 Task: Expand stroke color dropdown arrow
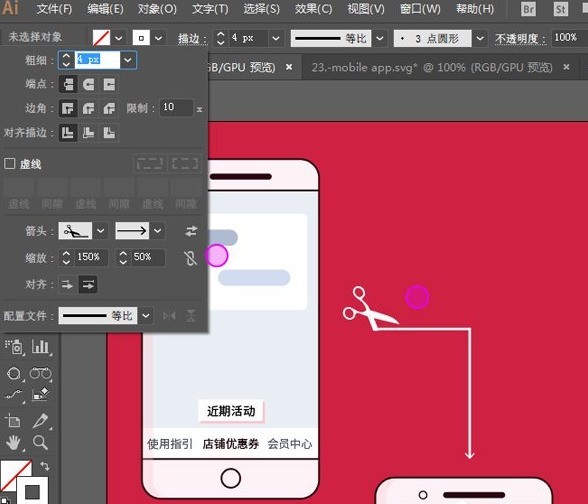[x=158, y=38]
